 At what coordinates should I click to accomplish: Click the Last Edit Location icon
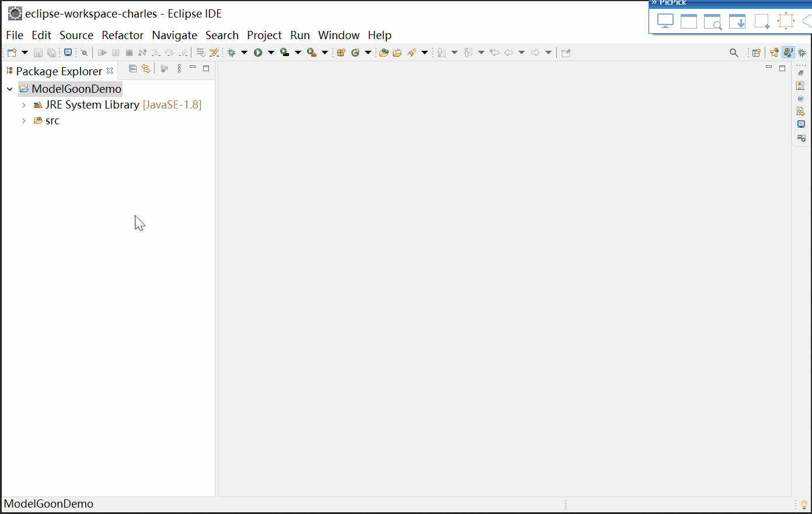(x=494, y=53)
